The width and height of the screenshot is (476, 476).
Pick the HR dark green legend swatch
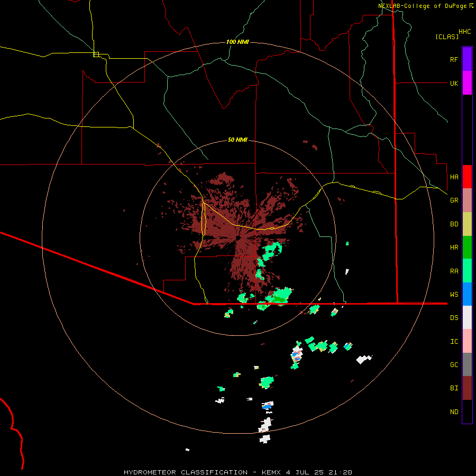tap(467, 248)
